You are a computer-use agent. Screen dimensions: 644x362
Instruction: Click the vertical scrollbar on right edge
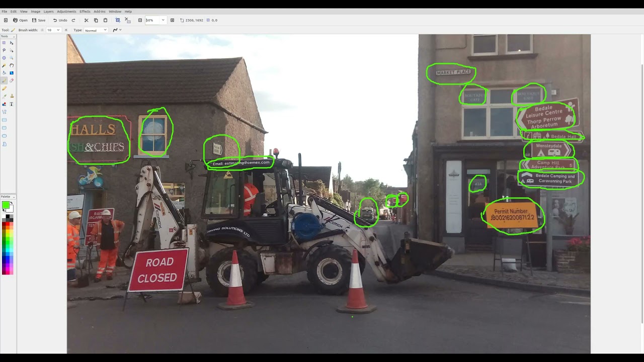[642, 194]
